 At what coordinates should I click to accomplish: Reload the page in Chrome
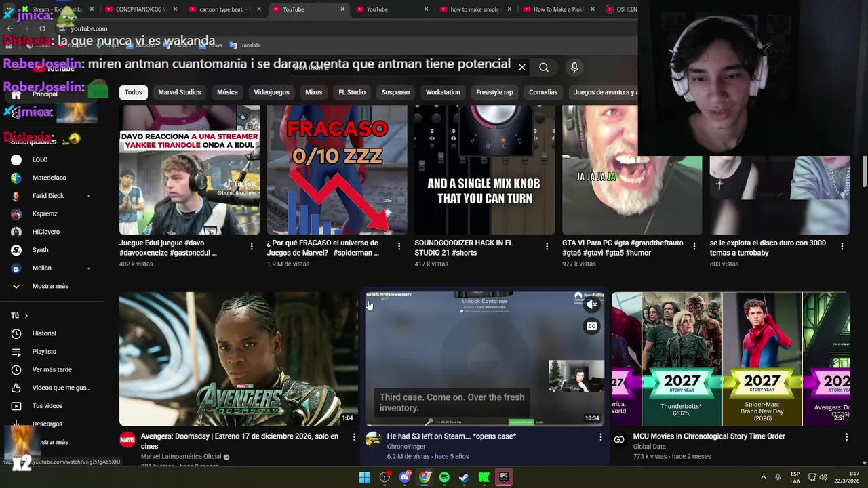coord(42,28)
